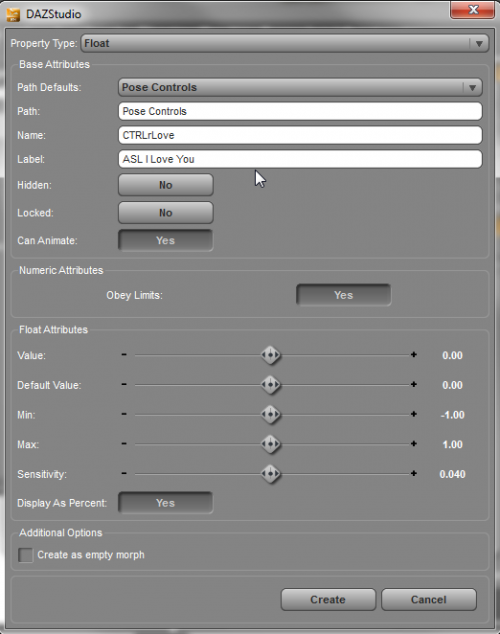Image resolution: width=500 pixels, height=634 pixels.
Task: Toggle Obey Limits Yes button
Action: coord(344,295)
